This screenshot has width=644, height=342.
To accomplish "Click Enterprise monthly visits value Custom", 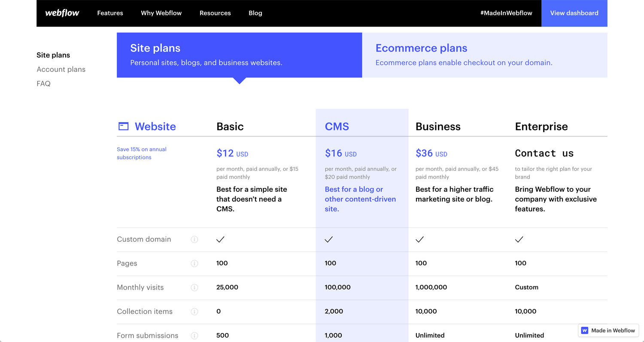I will click(x=527, y=287).
